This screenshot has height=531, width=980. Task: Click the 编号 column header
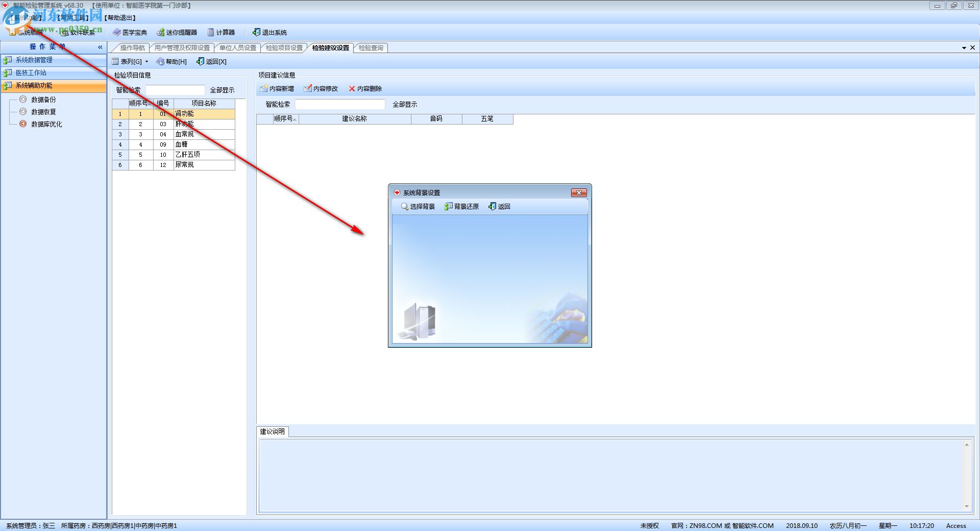[x=163, y=103]
